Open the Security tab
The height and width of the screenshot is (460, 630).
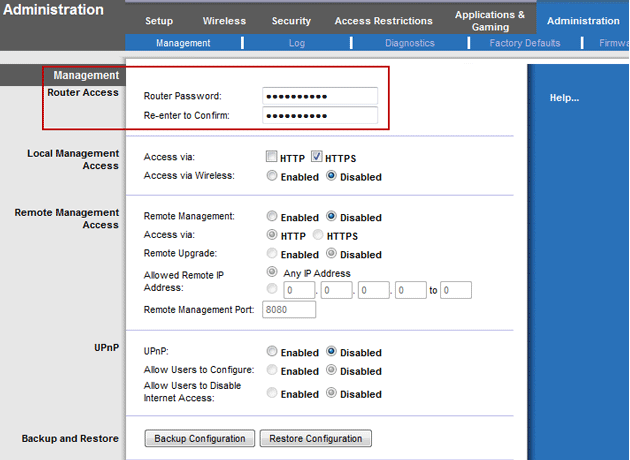[291, 21]
